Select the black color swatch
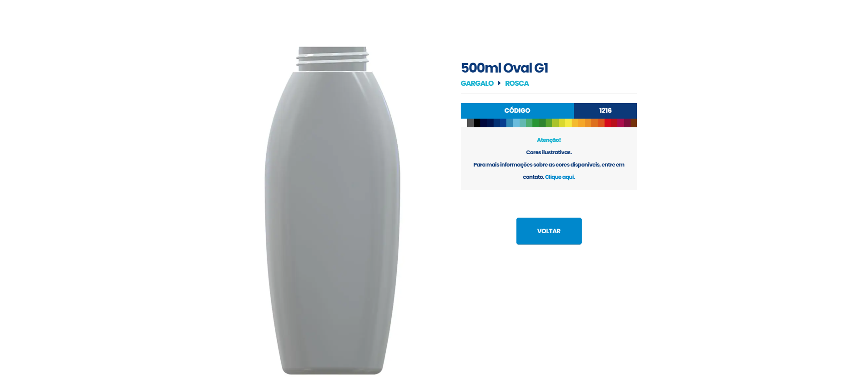The image size is (868, 391). pyautogui.click(x=477, y=123)
